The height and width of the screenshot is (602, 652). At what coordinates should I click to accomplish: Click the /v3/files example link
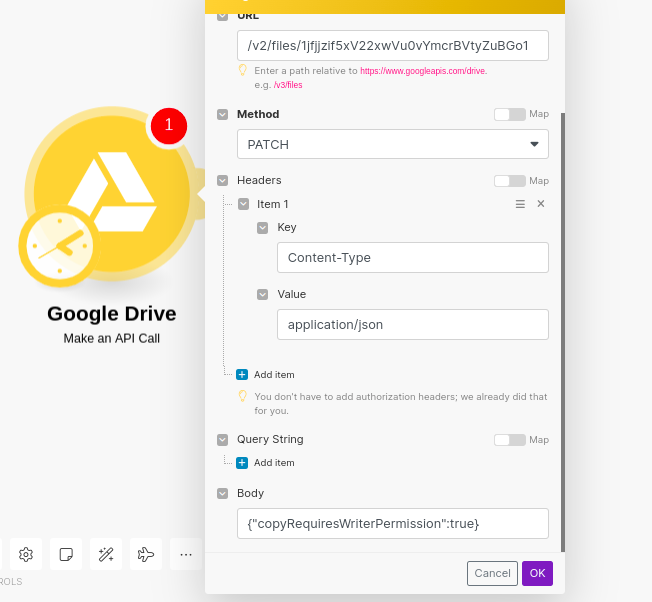click(288, 85)
